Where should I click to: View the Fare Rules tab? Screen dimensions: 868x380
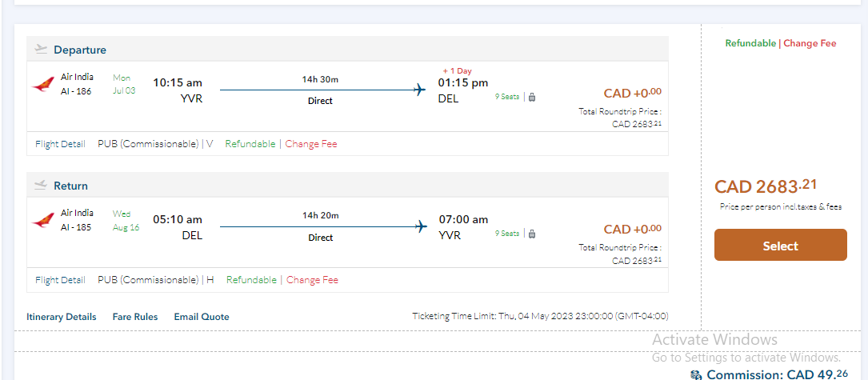pos(135,317)
